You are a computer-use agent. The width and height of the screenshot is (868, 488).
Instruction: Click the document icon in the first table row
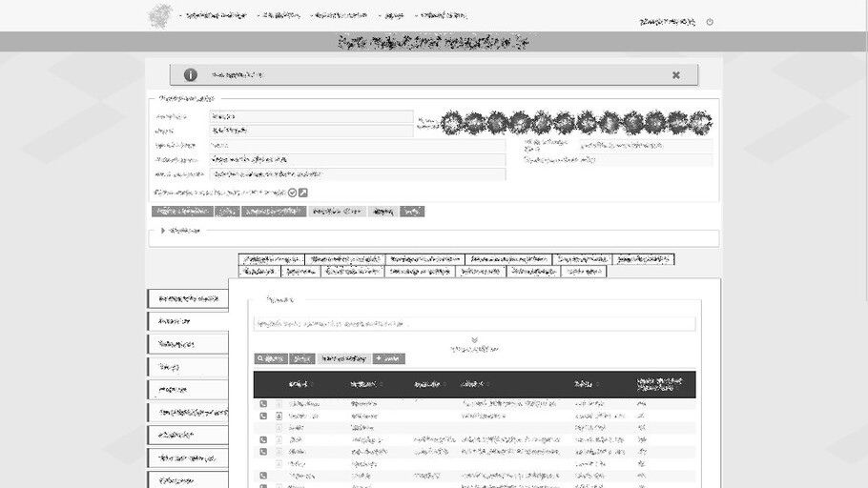(279, 404)
